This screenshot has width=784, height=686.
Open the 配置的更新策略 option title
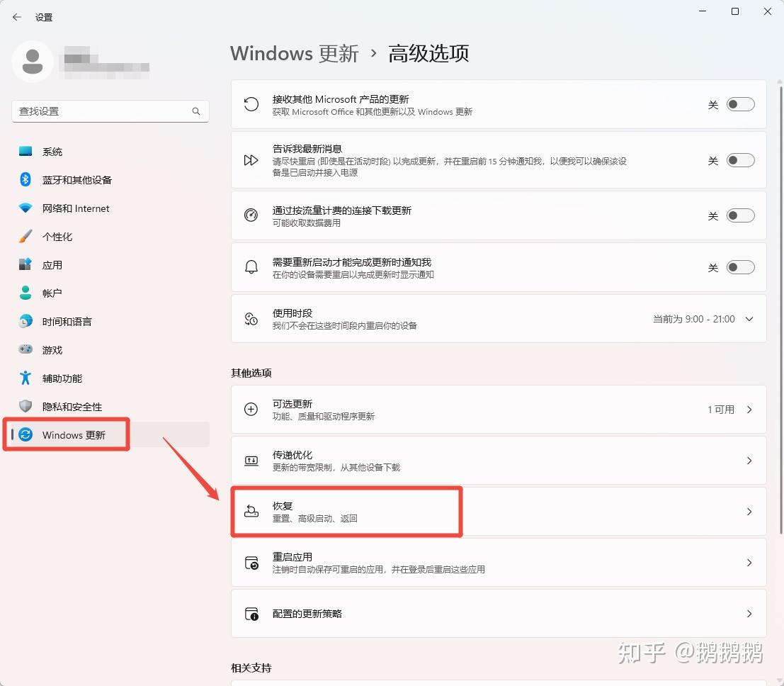click(307, 614)
